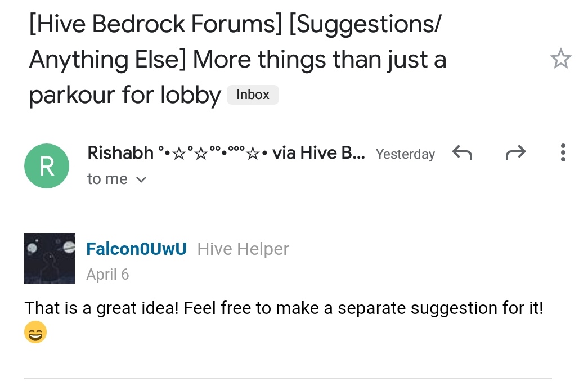Image resolution: width=588 pixels, height=386 pixels.
Task: Click the divider line below the message
Action: tap(288, 379)
